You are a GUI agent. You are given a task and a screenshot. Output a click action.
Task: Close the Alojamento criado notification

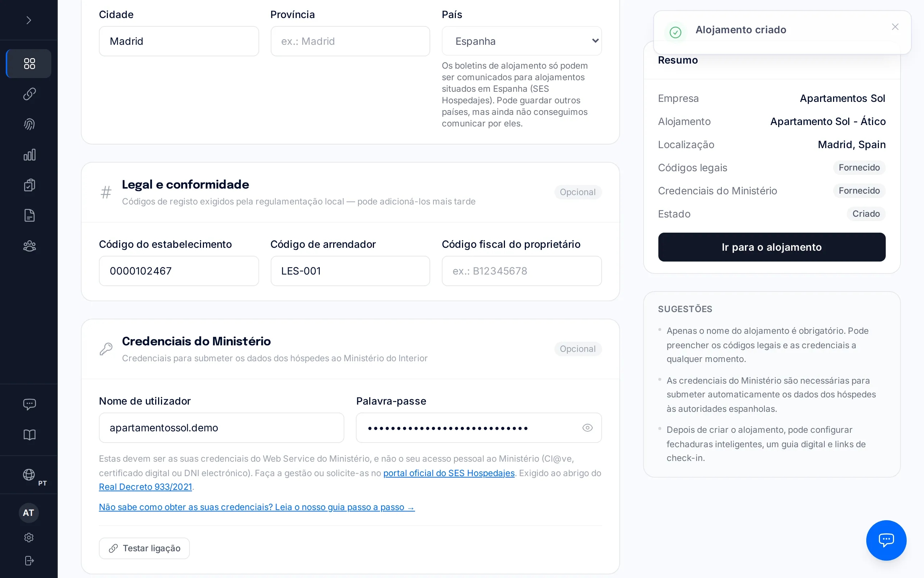pos(895,27)
